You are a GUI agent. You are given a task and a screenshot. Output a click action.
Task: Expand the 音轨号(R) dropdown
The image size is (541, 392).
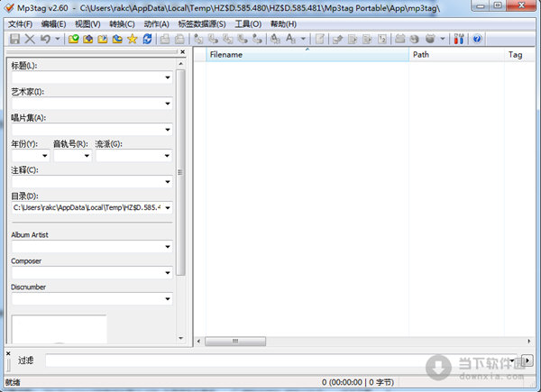click(x=87, y=156)
